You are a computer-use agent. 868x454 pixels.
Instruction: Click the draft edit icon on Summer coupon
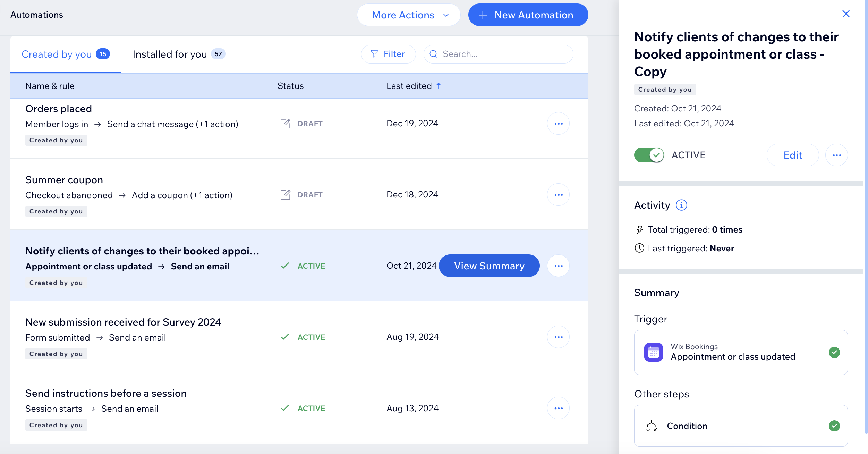tap(285, 194)
